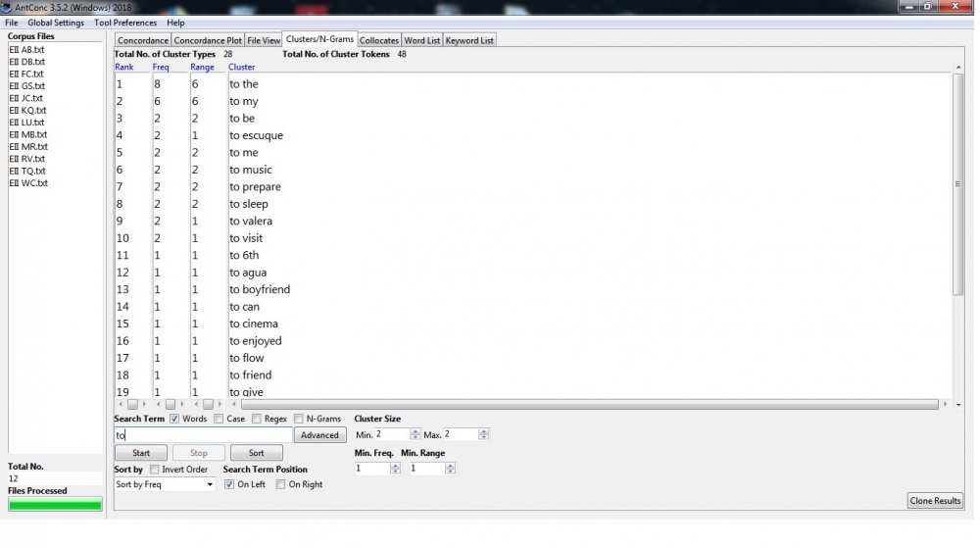Enable the Case checkbox
The height and width of the screenshot is (548, 980).
coord(219,419)
